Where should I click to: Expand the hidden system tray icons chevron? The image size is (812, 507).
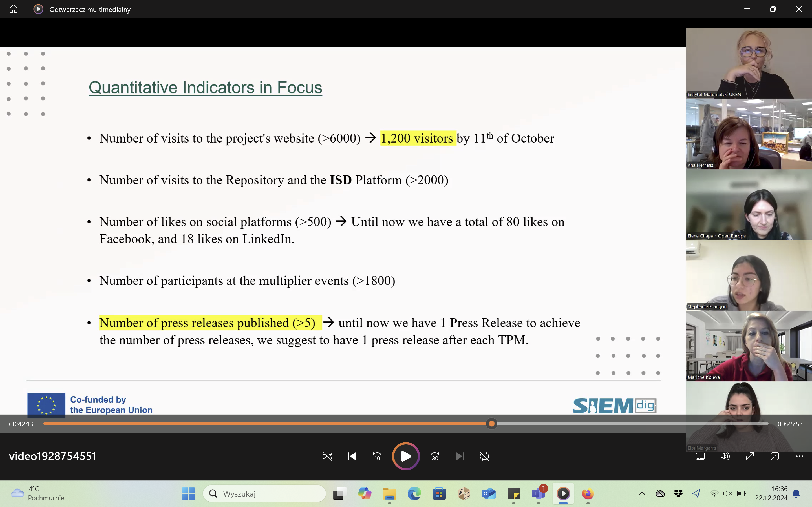(642, 493)
